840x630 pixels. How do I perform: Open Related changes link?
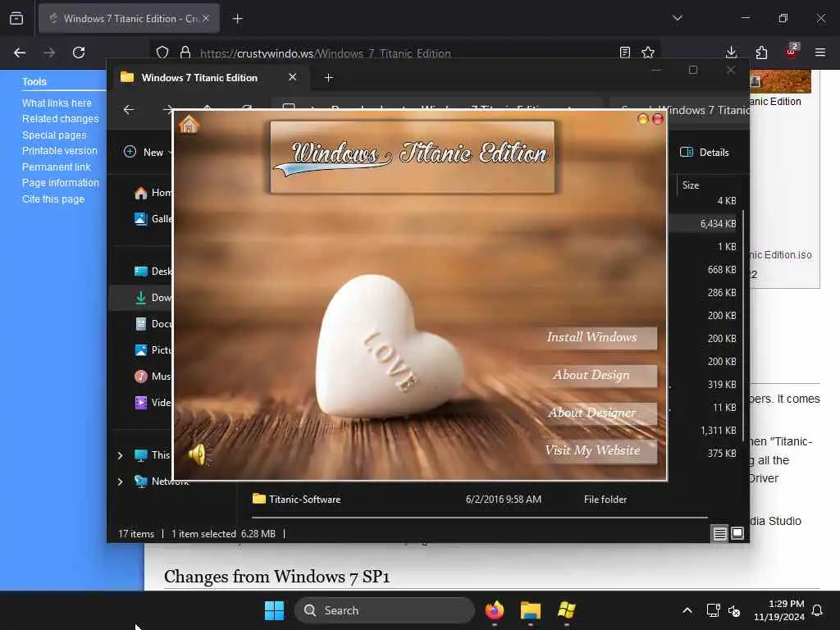click(x=60, y=119)
